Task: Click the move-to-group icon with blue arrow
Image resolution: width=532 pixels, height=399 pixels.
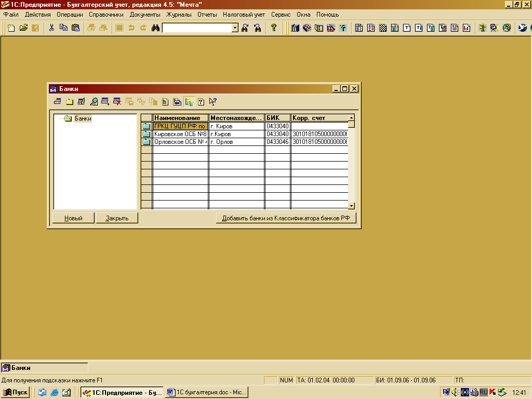Action: [x=177, y=101]
